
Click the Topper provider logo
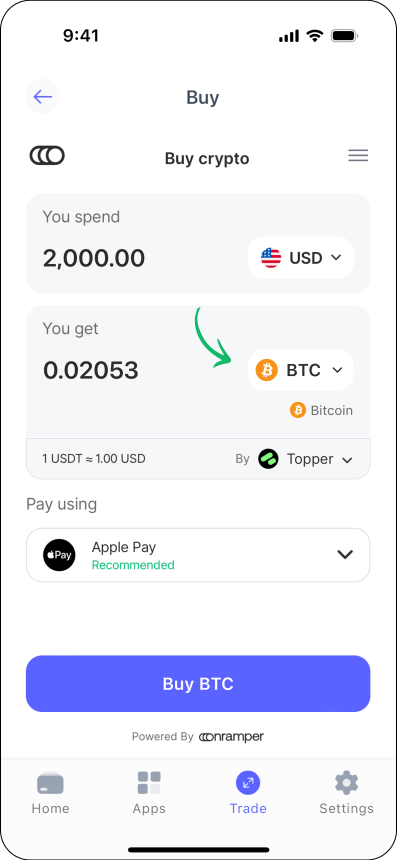click(269, 459)
